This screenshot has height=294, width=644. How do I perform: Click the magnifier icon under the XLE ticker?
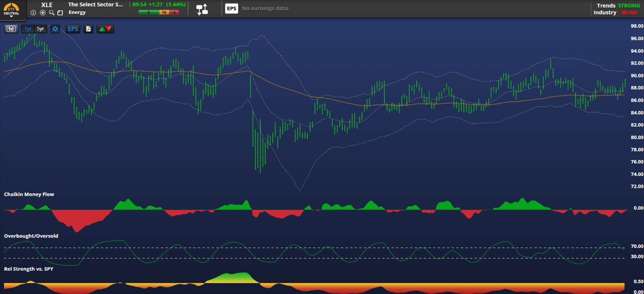(x=52, y=13)
